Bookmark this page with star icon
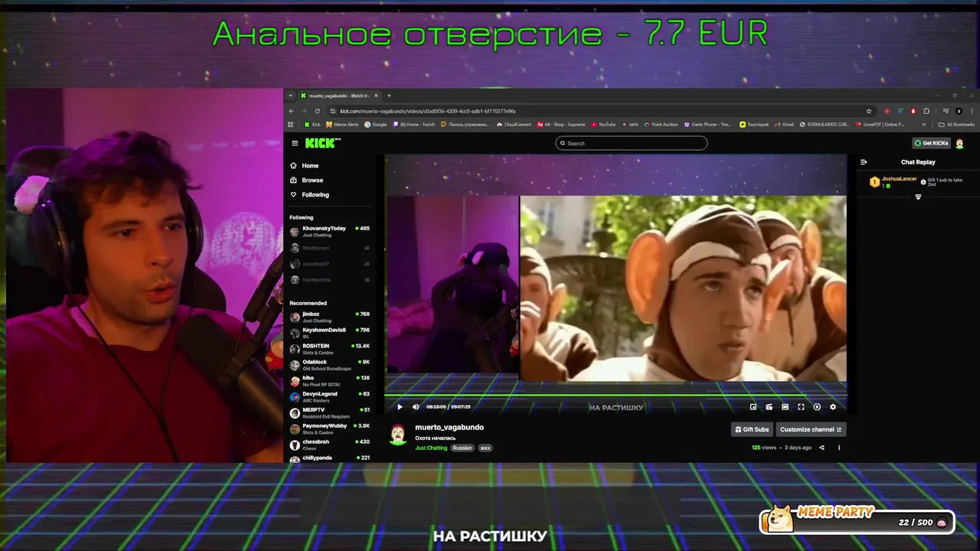Viewport: 980px width, 551px height. click(869, 111)
